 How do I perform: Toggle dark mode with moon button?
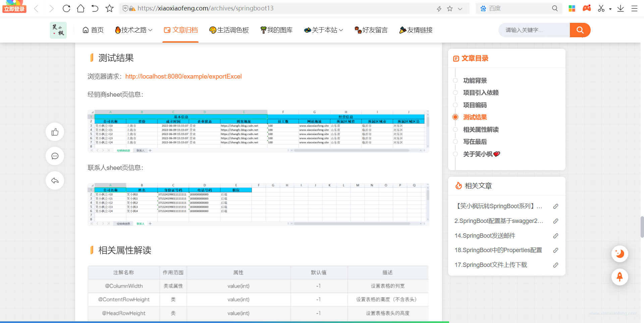[x=620, y=253]
